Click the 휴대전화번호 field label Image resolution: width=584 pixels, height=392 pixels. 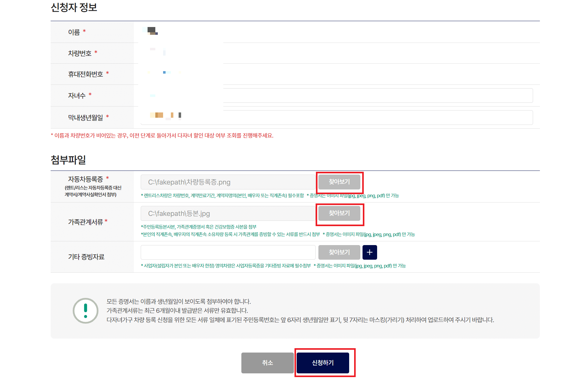85,74
